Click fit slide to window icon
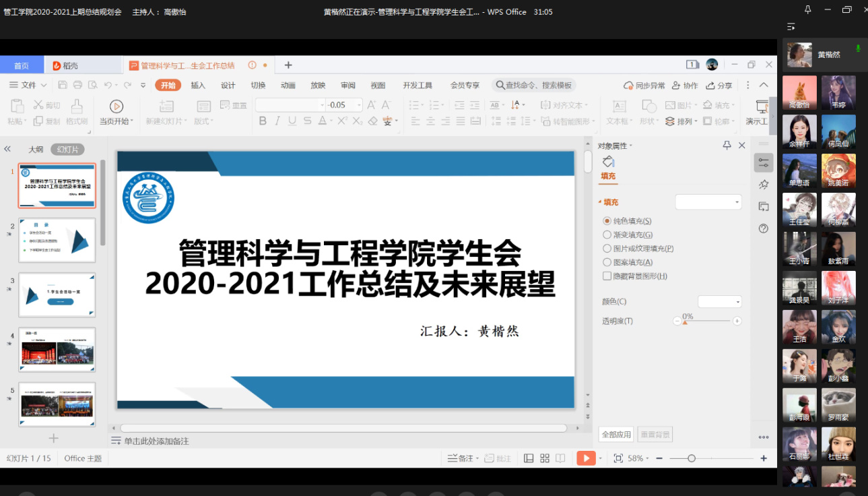The image size is (868, 496). pos(618,458)
